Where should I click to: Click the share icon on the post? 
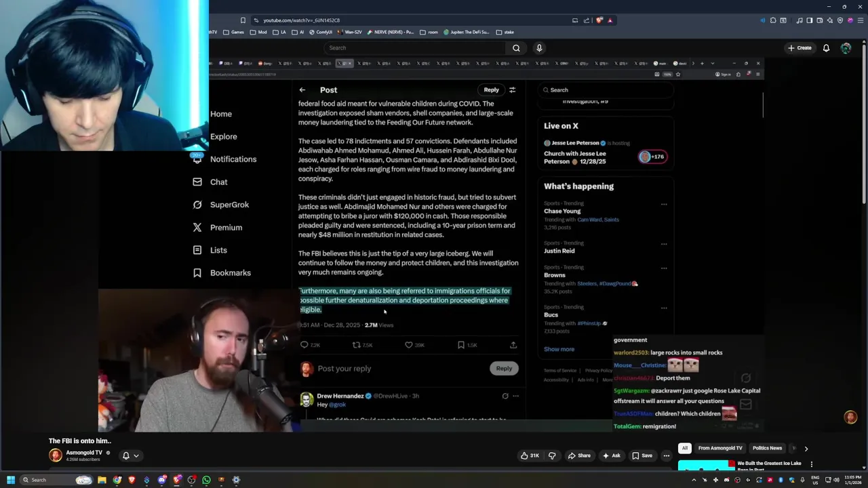(x=513, y=345)
